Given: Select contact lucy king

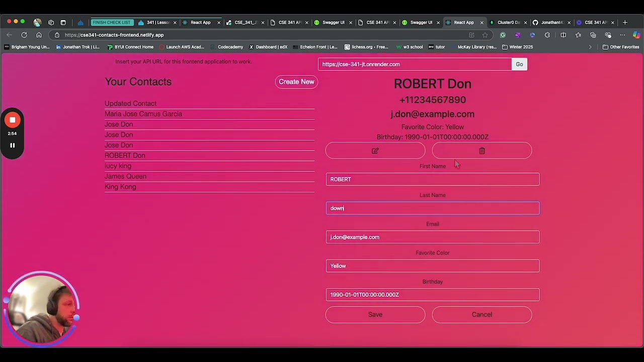Looking at the screenshot, I should pos(209,166).
